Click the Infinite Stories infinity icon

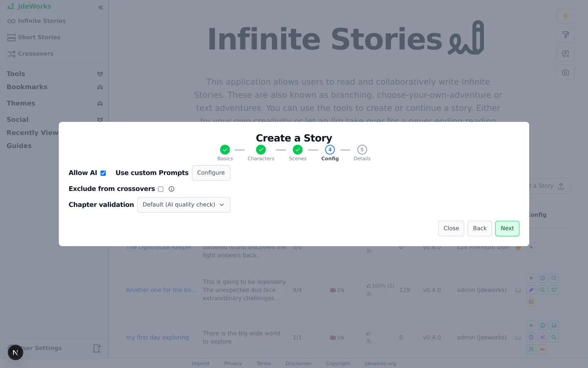point(11,21)
